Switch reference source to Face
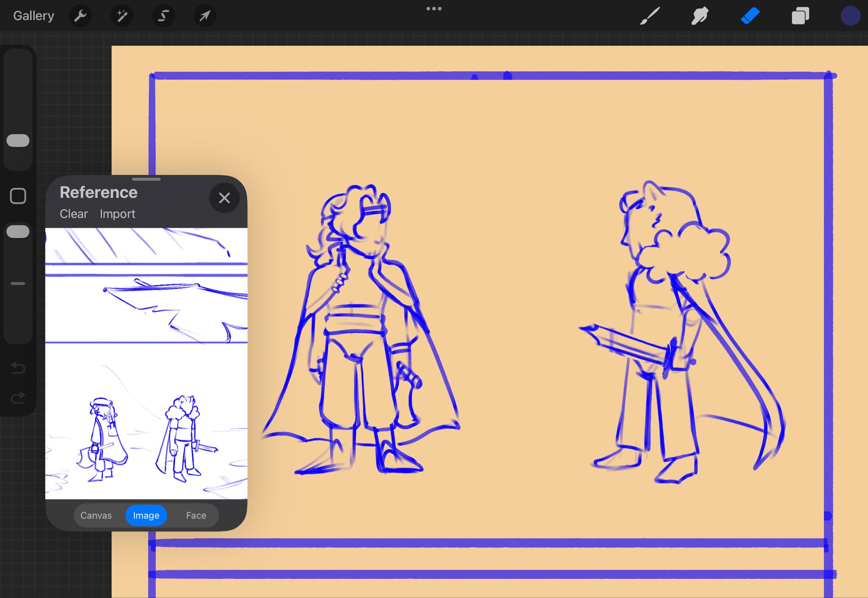The image size is (868, 598). [196, 515]
